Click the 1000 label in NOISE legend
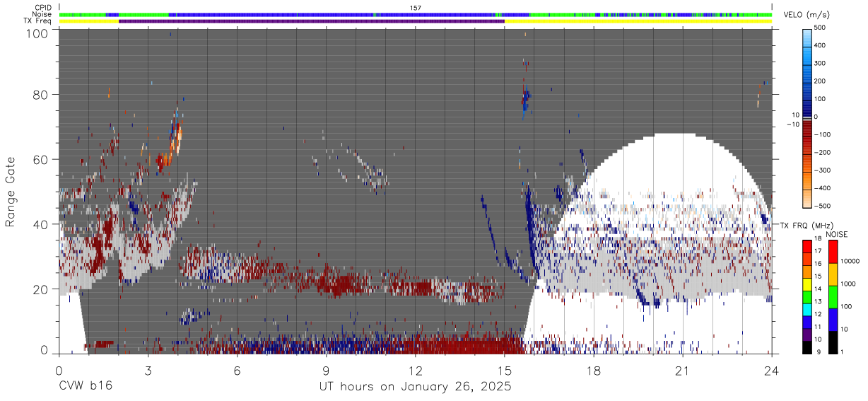The image size is (868, 401). 848,284
